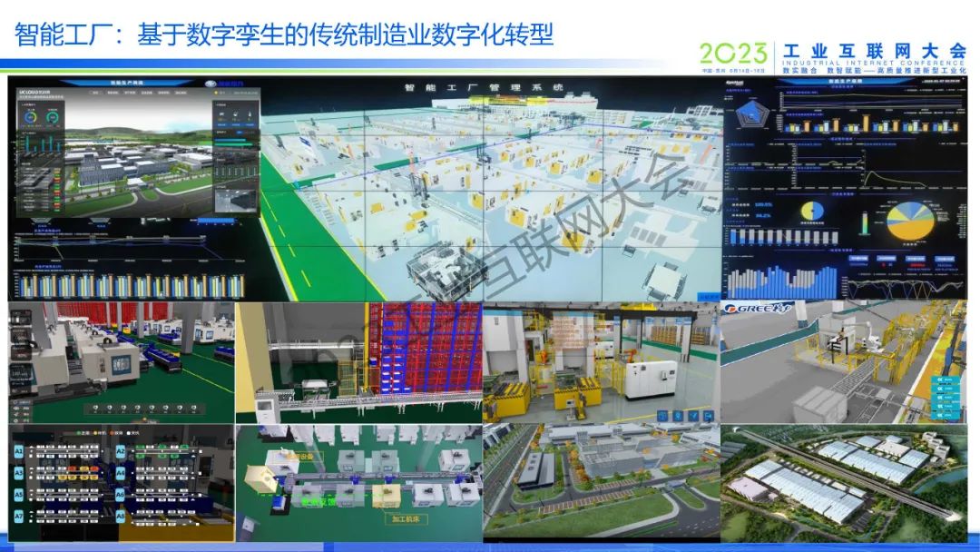Click the vertical gradient bar beside pie chart
Viewport: 980px width, 552px height.
pyautogui.click(x=863, y=224)
